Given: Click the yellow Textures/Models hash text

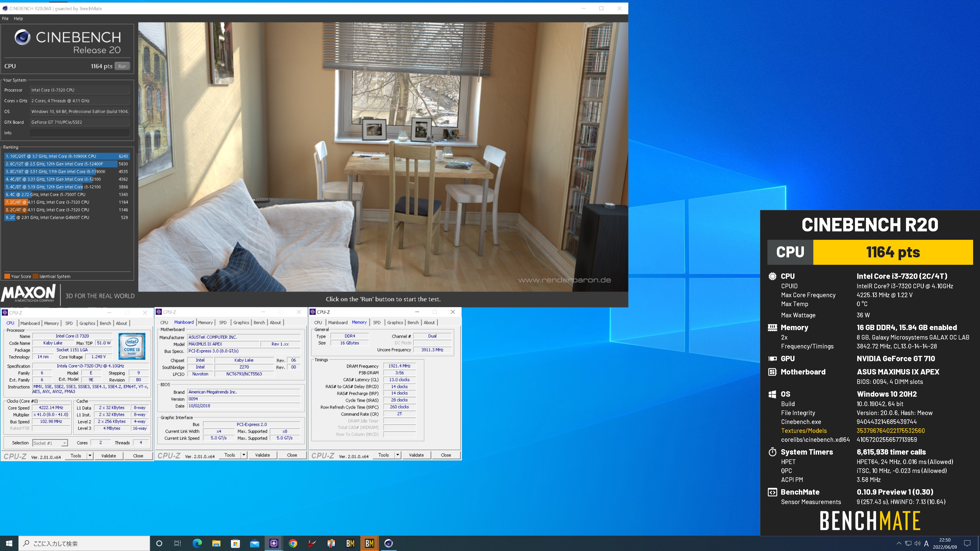Looking at the screenshot, I should click(891, 431).
